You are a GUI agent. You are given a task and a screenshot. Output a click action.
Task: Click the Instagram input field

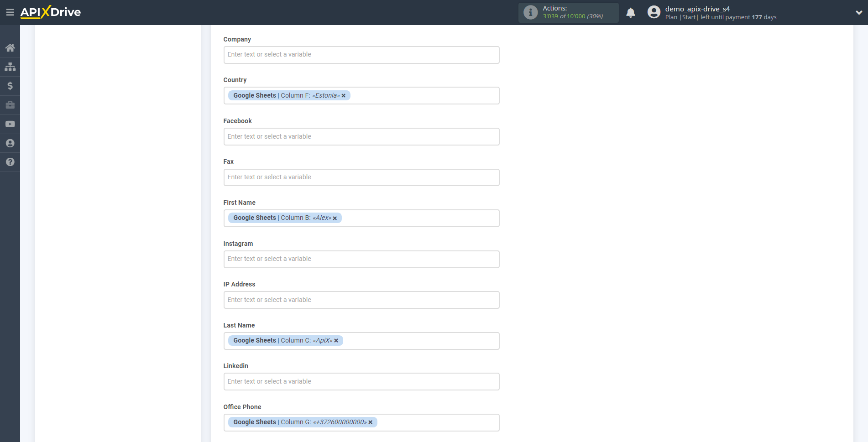(361, 259)
